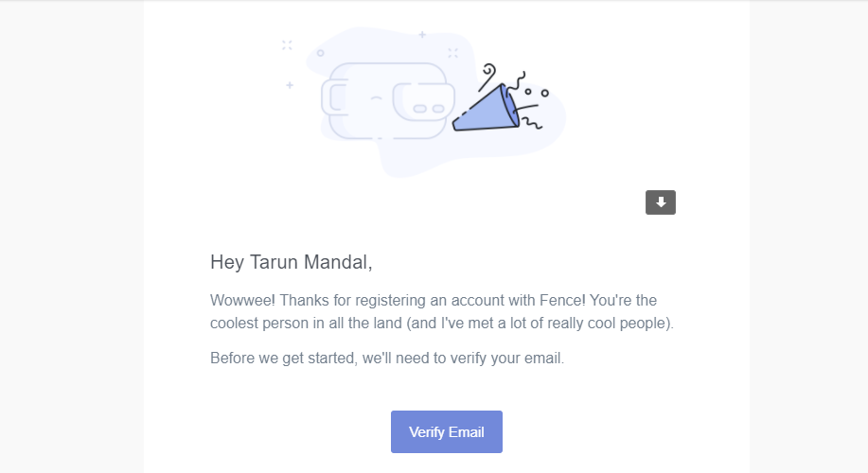Click the 'verify your email' sentence
The height and width of the screenshot is (473, 868).
pyautogui.click(x=387, y=359)
